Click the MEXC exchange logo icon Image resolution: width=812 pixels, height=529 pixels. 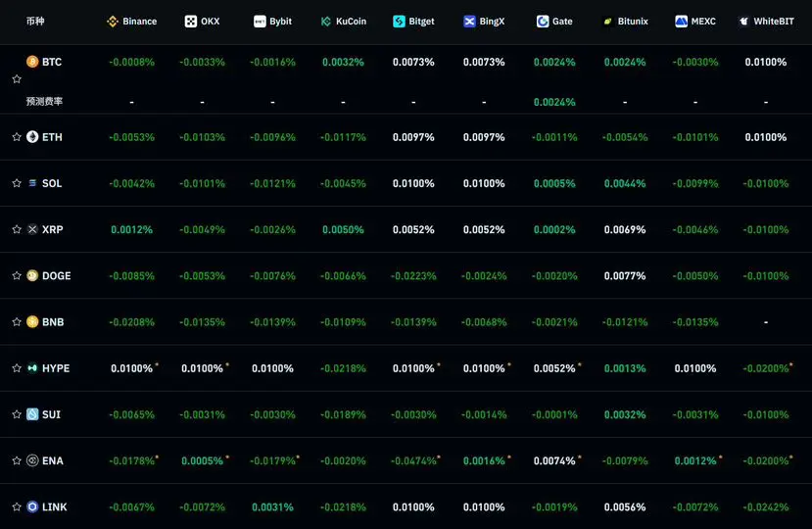click(681, 22)
